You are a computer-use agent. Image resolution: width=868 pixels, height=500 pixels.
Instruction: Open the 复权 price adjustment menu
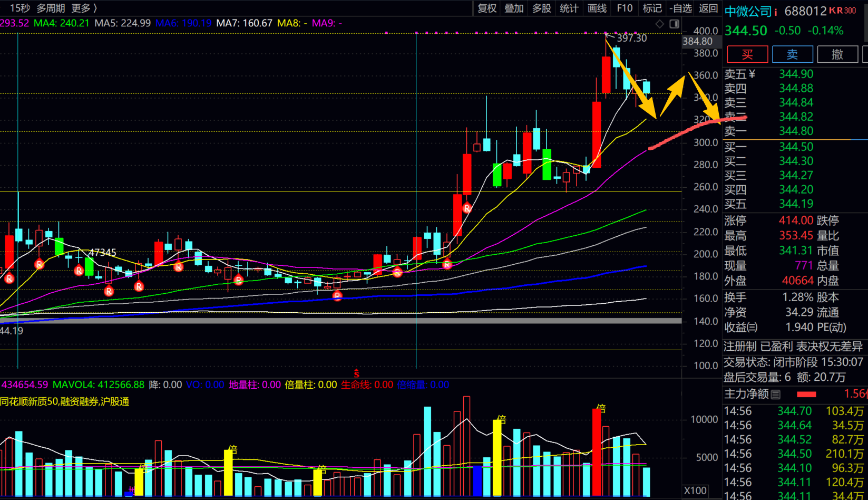click(x=486, y=8)
